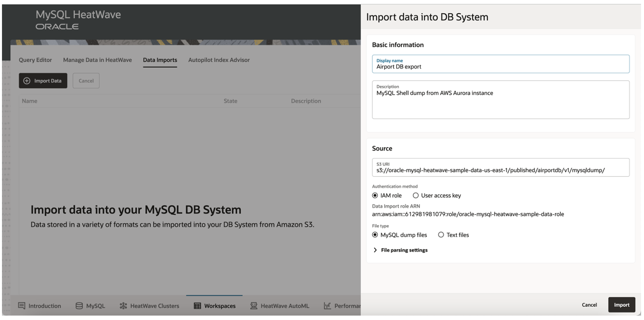Screen dimensions: 644x320
Task: Select the MySQL database icon
Action: 78,305
